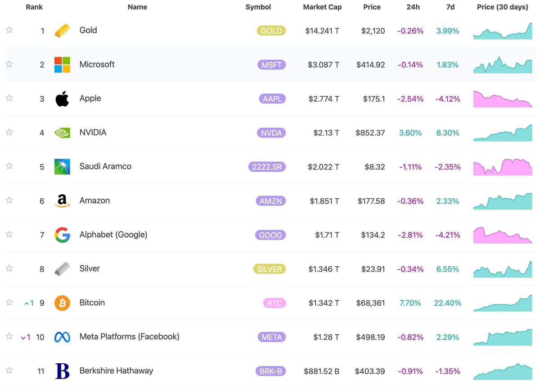Toggle the favorite star for Silver
540x392 pixels.
tap(9, 268)
